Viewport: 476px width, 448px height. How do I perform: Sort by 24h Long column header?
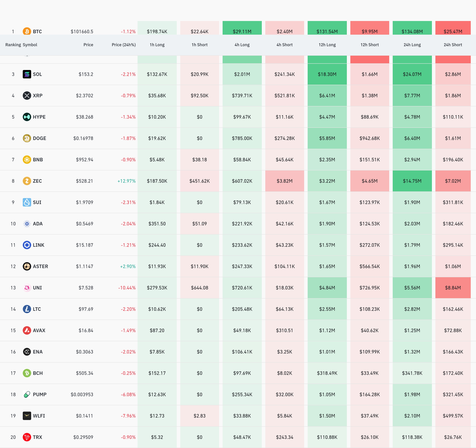(412, 45)
